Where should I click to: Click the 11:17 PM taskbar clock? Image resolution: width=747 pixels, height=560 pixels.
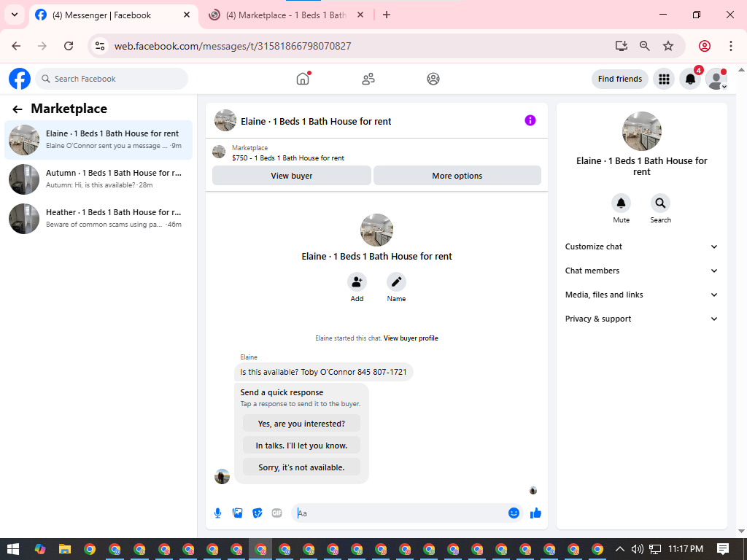(686, 549)
